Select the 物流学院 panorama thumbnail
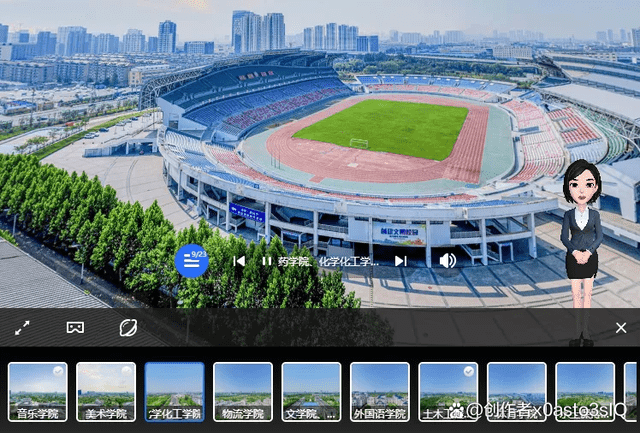 click(x=243, y=392)
